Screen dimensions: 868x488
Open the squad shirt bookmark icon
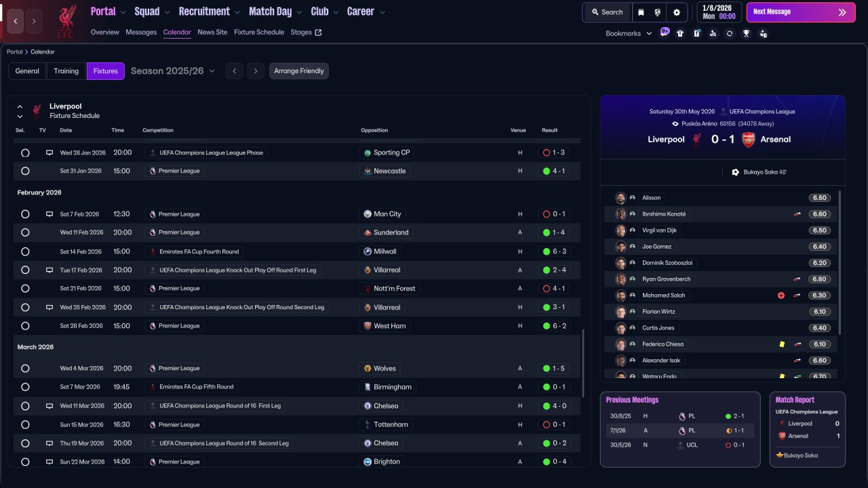click(x=680, y=33)
